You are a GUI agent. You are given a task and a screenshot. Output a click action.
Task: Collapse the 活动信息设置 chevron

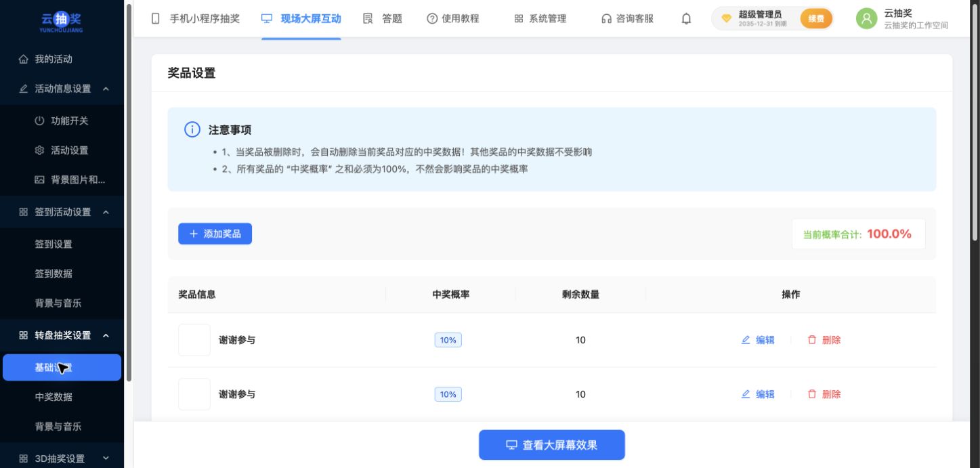pos(106,89)
